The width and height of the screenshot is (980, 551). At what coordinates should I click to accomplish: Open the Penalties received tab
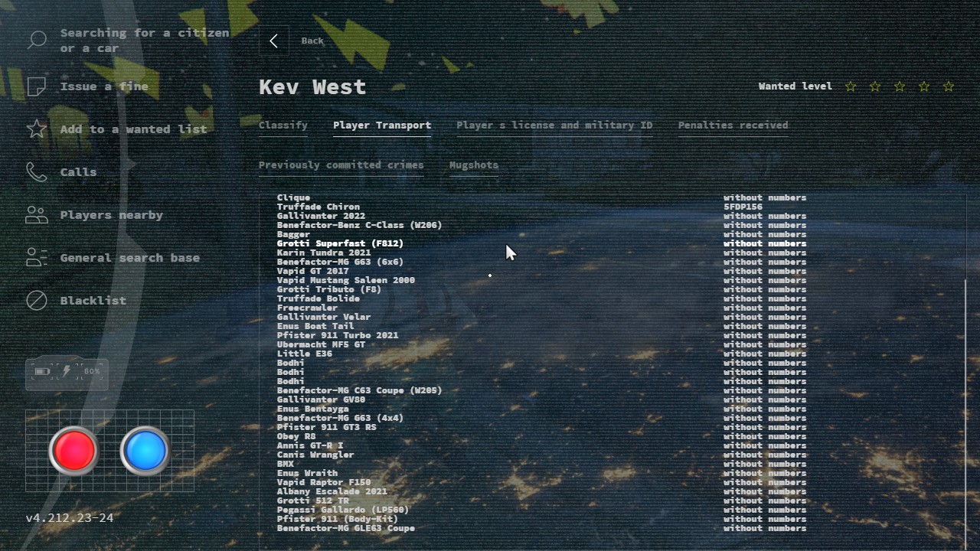point(732,126)
